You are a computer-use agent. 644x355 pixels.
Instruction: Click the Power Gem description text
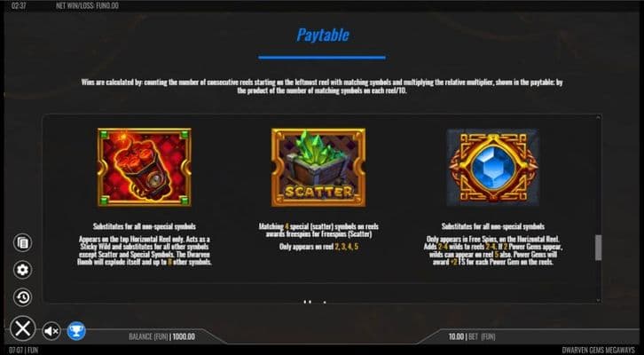(x=493, y=249)
